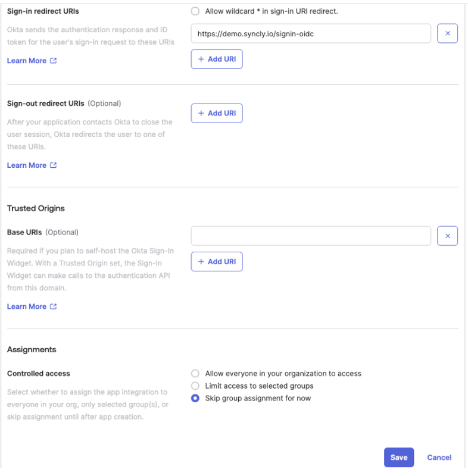
Task: Choose Skip group assignment for now
Action: pyautogui.click(x=195, y=398)
